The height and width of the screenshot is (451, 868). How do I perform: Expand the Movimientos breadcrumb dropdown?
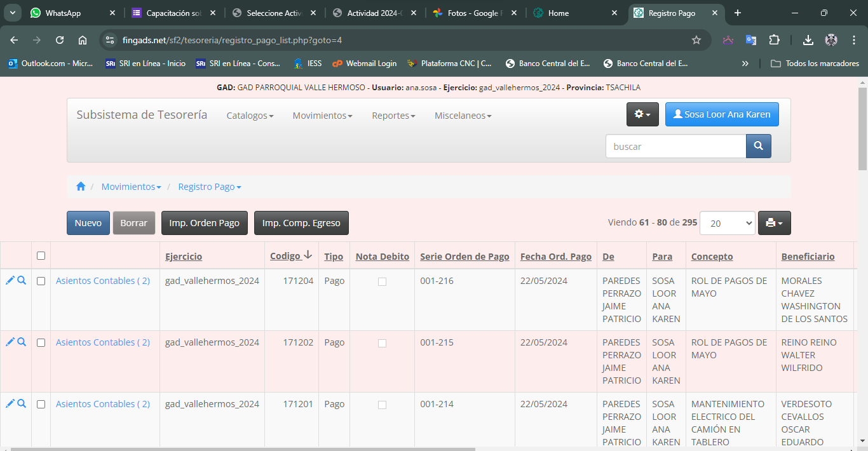coord(131,187)
